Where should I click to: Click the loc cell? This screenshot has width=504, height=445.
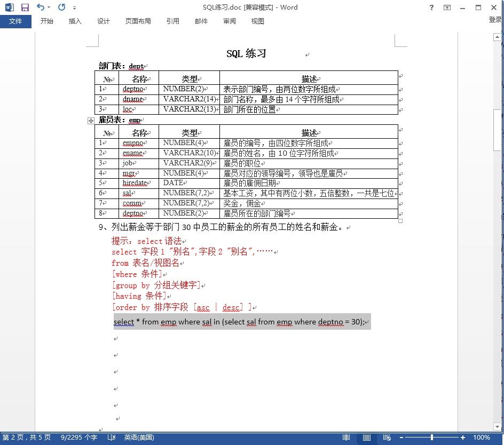[138, 109]
